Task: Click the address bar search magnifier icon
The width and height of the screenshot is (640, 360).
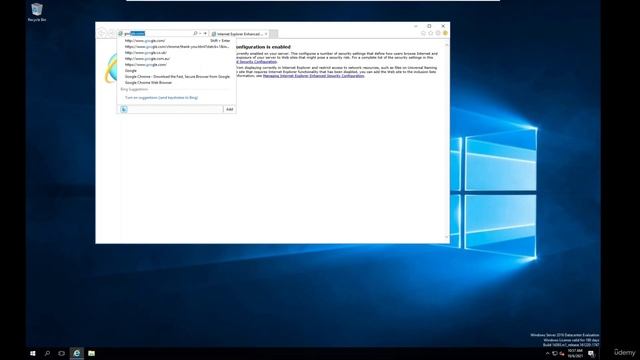Action: (195, 33)
